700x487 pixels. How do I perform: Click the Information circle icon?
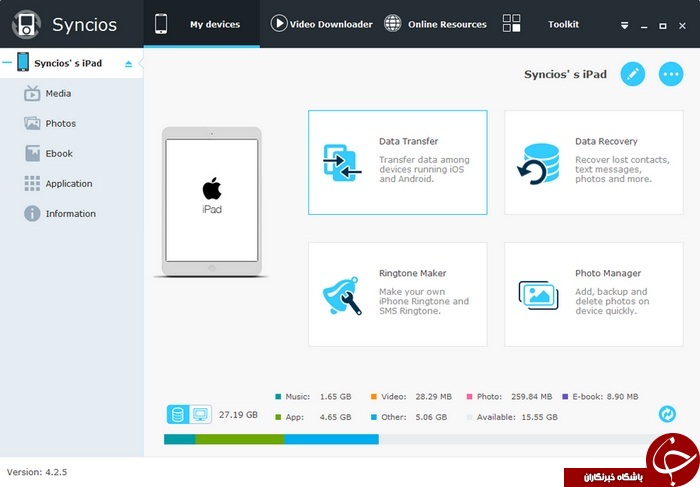click(32, 213)
